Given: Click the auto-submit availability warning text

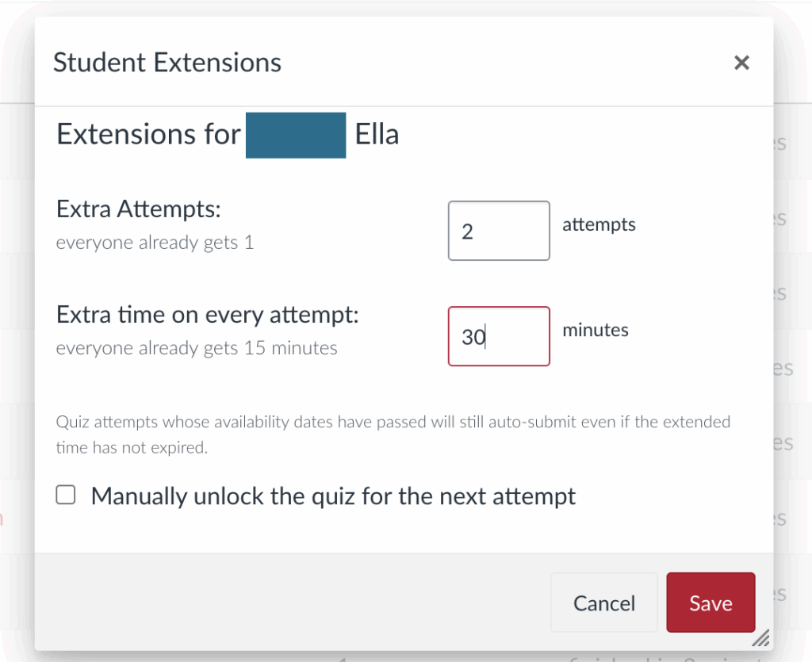Looking at the screenshot, I should 393,433.
